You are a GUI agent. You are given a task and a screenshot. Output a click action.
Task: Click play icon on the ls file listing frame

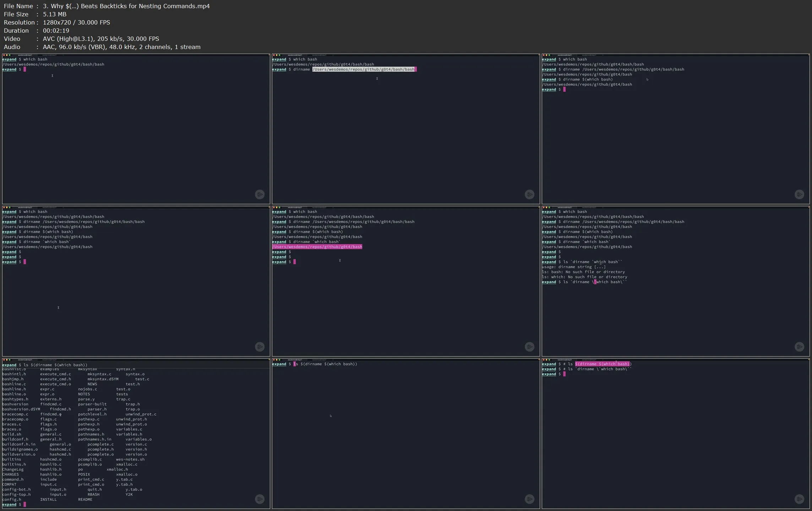pyautogui.click(x=260, y=499)
